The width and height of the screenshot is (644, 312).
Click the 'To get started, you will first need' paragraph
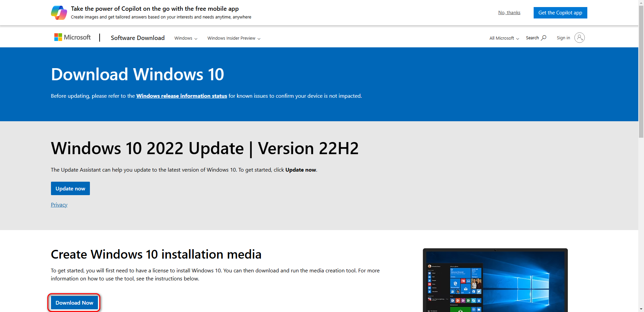[x=215, y=275]
